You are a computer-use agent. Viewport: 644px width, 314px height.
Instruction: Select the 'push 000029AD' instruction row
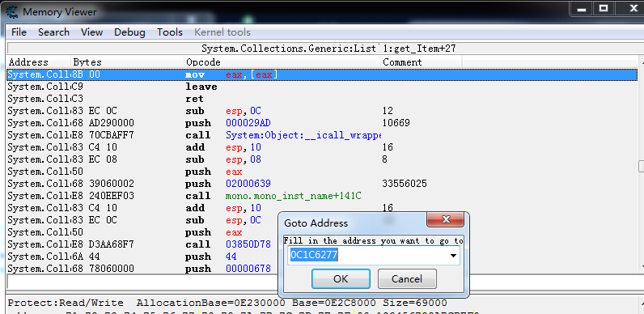click(323, 123)
